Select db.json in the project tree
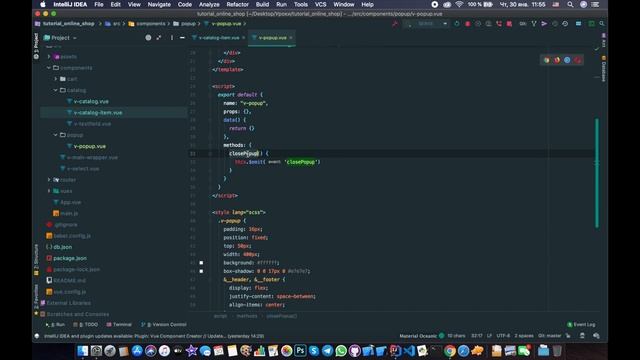 pos(62,247)
